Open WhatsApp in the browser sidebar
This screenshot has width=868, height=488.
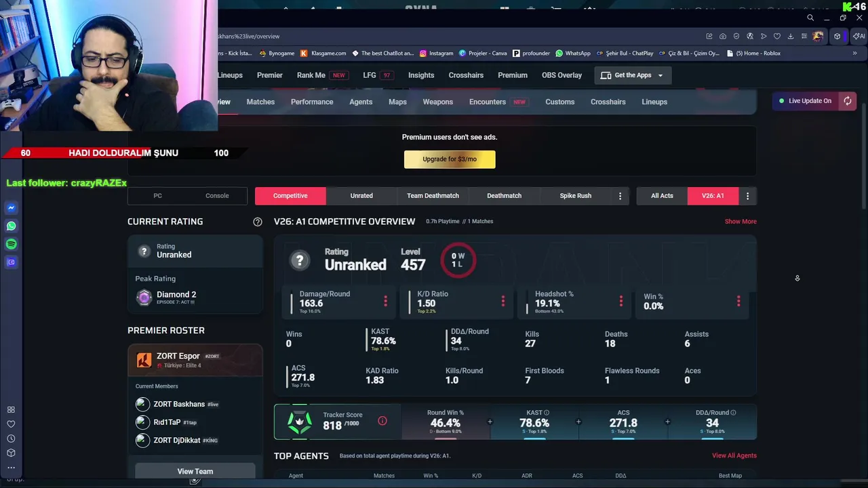point(11,226)
